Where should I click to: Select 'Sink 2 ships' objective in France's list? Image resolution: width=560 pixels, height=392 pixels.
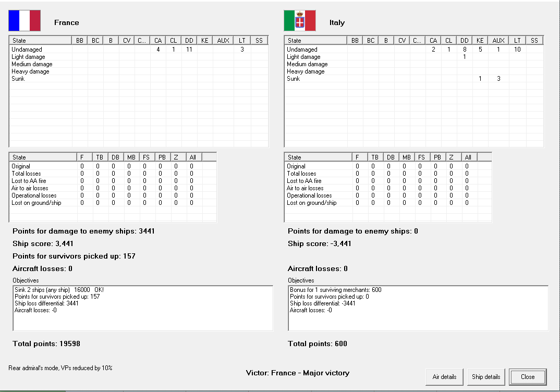[63, 290]
